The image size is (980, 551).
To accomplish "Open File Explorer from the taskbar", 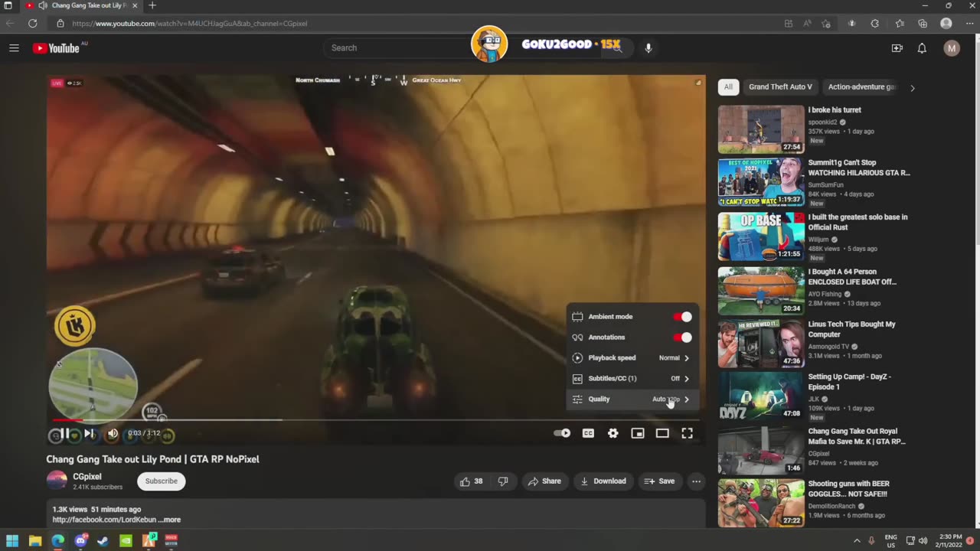I will coord(35,541).
